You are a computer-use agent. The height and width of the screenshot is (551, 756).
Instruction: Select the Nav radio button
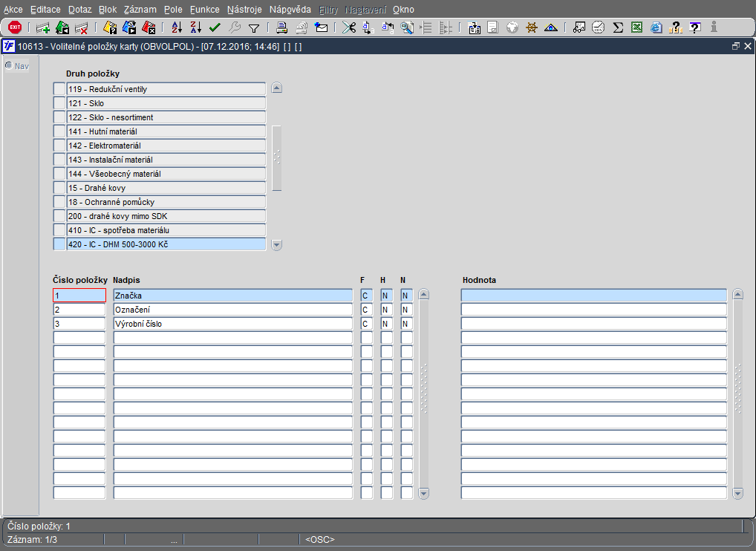point(9,66)
